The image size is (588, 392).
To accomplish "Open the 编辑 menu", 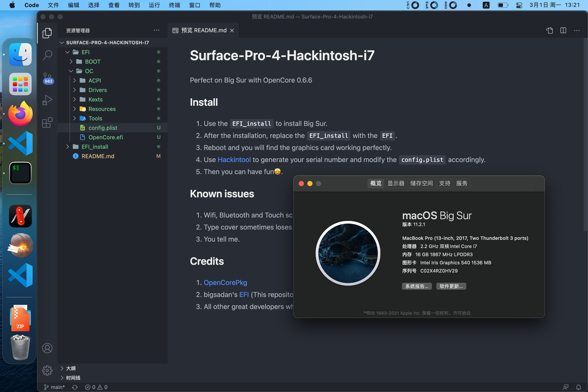I will coord(73,5).
